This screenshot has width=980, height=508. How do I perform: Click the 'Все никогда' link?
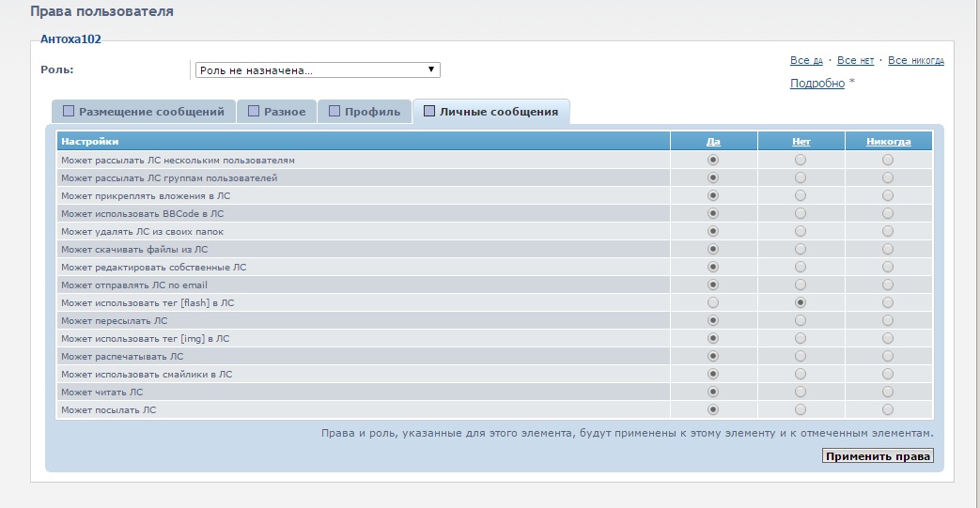[915, 61]
